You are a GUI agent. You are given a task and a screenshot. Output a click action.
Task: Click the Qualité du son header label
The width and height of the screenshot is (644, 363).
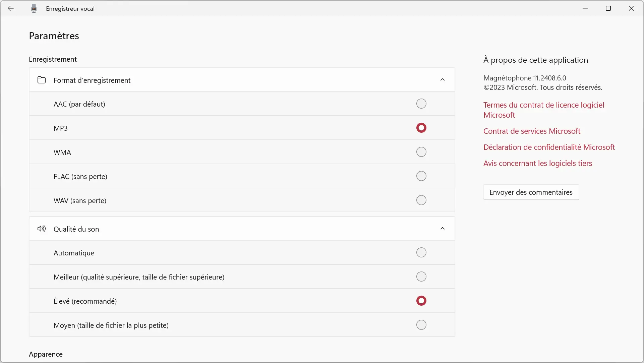click(x=76, y=229)
